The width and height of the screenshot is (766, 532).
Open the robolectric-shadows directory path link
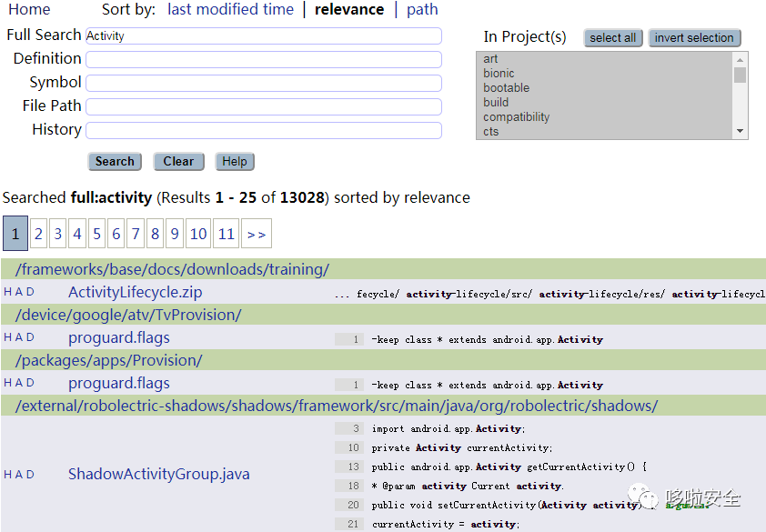[337, 406]
